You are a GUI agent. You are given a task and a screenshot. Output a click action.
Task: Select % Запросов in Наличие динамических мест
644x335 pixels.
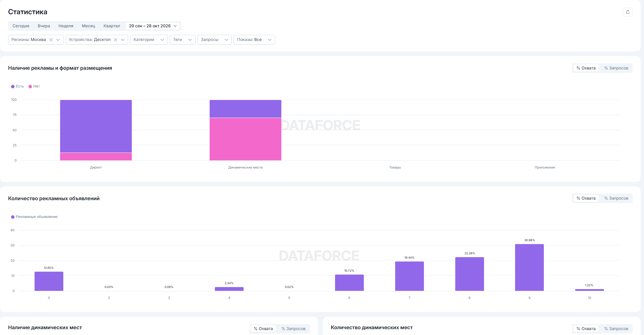(x=294, y=329)
